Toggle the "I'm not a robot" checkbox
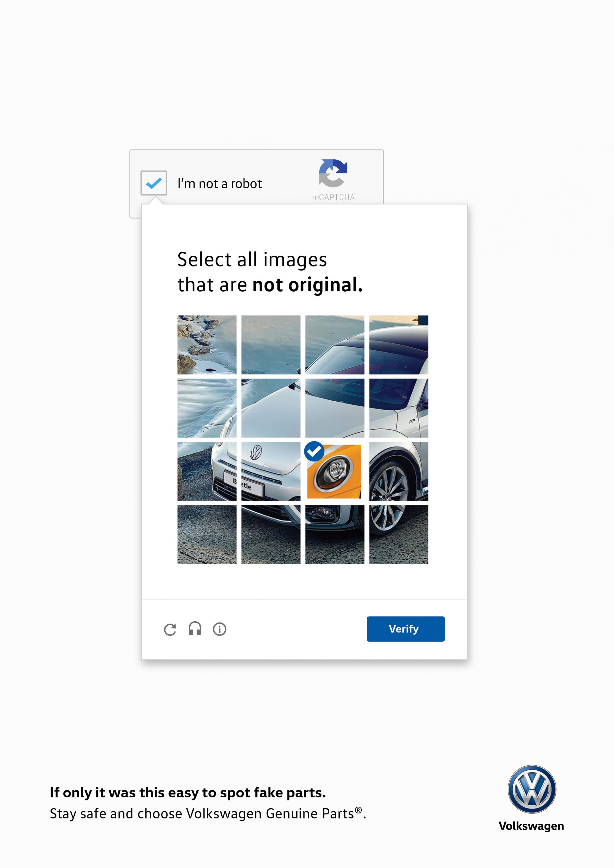This screenshot has height=868, width=614. coord(153,183)
